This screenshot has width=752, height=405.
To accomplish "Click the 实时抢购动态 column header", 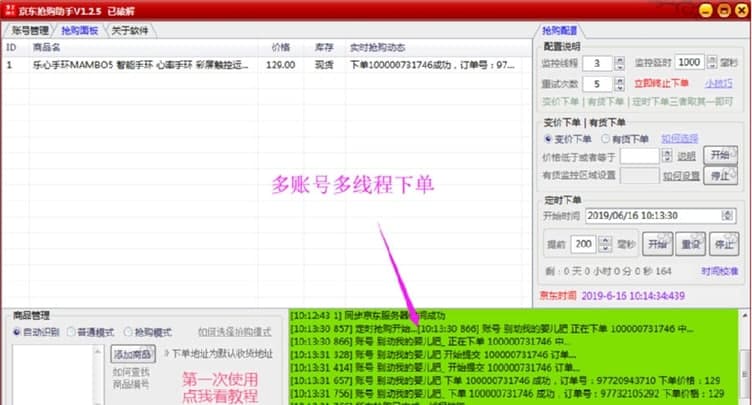I will coord(377,48).
